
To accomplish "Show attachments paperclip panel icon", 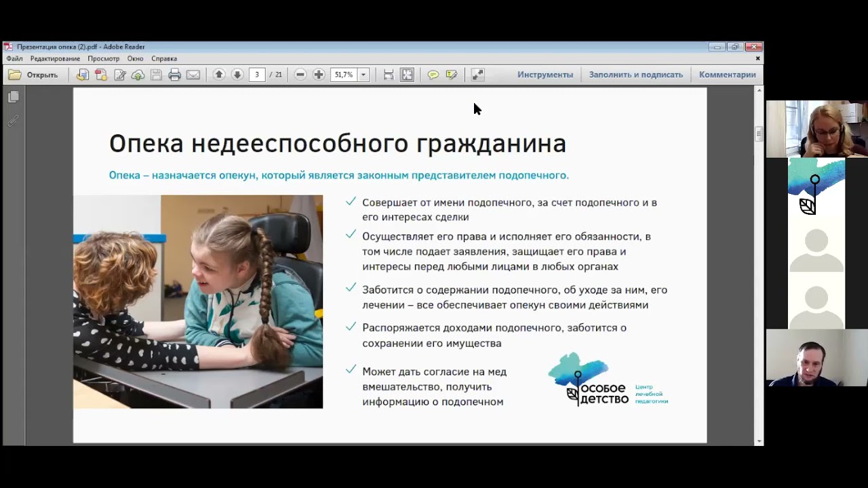I will pos(13,121).
